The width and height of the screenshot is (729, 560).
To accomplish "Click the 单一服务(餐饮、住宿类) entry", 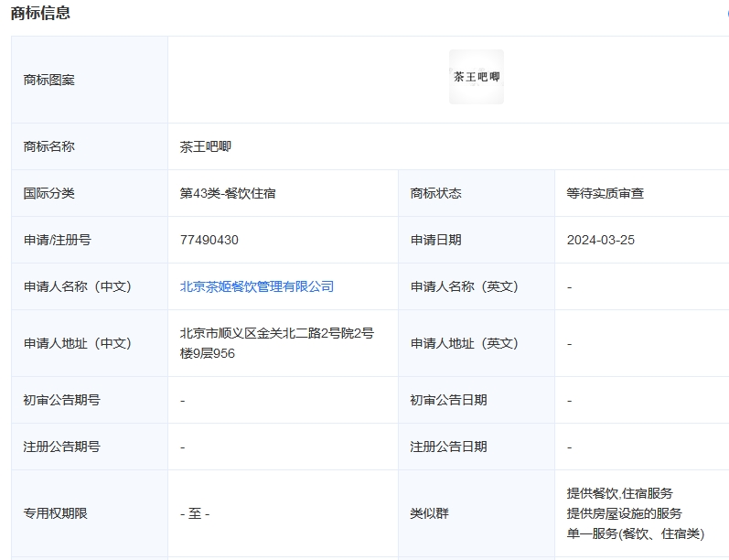I will coord(635,533).
